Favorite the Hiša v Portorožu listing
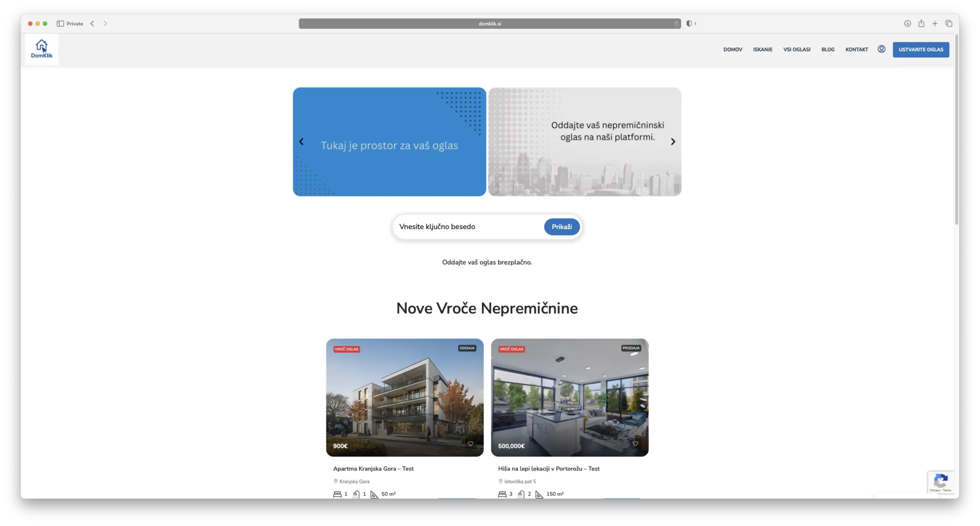 635,444
